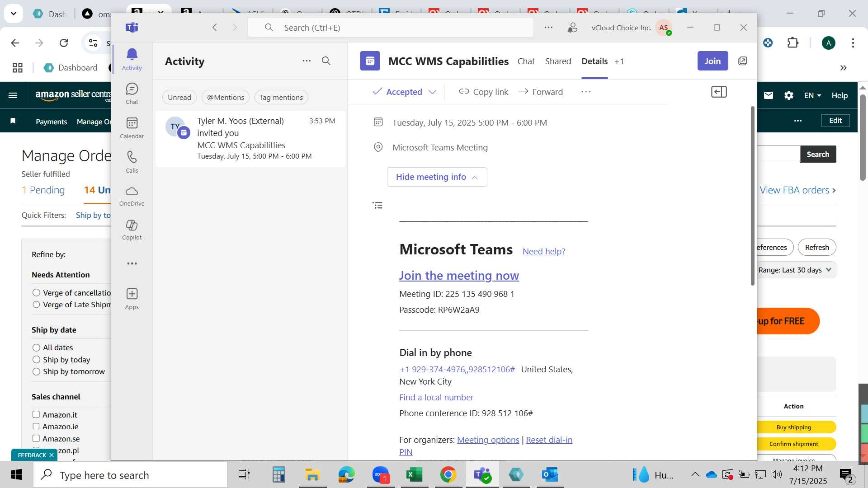This screenshot has height=488, width=868.
Task: Toggle Unread filter in Activity
Action: [179, 97]
